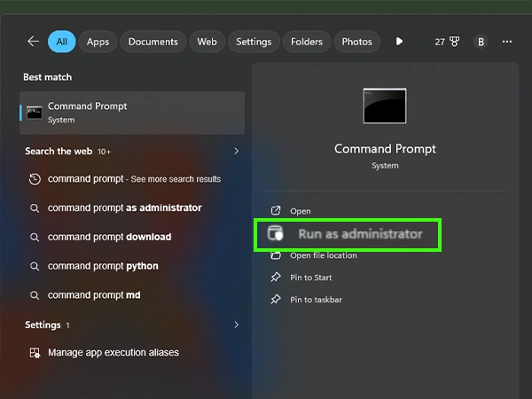Viewport: 532px width, 399px height.
Task: Show more filter tabs with play arrow
Action: [x=399, y=42]
